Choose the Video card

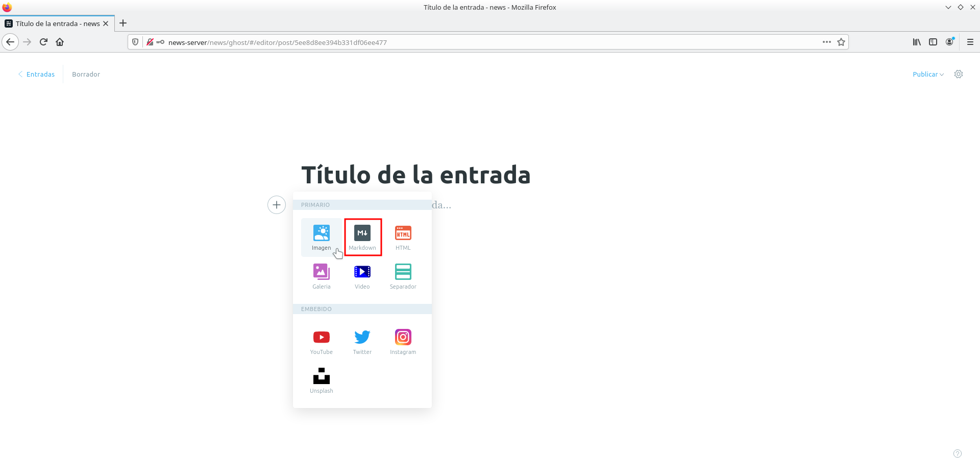pos(362,276)
